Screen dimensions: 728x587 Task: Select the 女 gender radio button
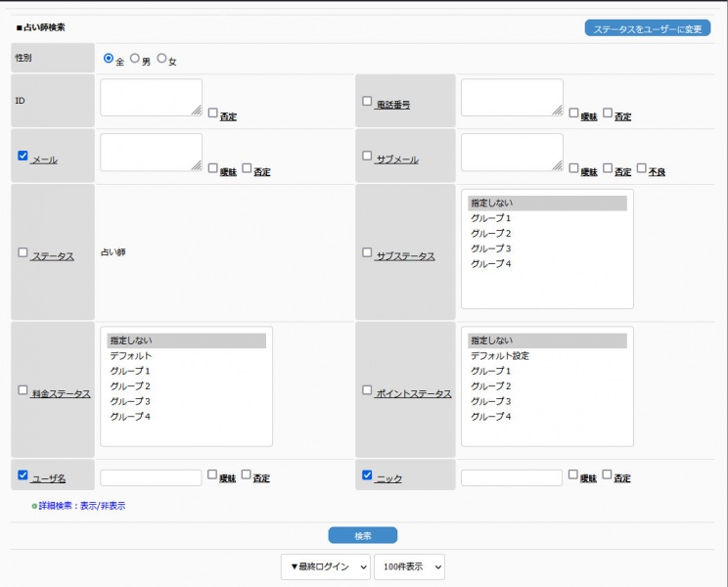tap(162, 59)
